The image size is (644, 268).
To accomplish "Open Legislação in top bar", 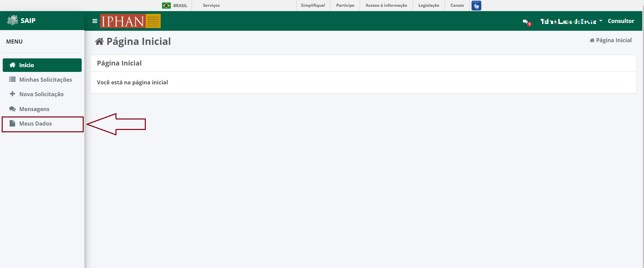I will pyautogui.click(x=429, y=5).
